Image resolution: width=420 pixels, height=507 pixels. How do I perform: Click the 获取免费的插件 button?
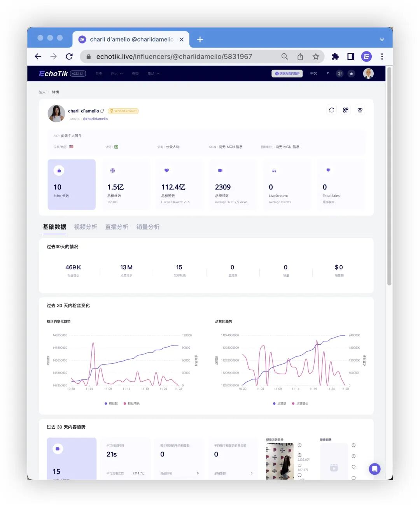287,74
